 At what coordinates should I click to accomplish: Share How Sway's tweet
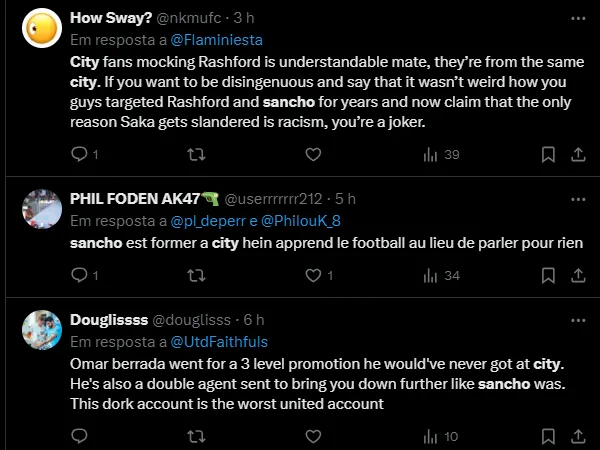pos(577,154)
